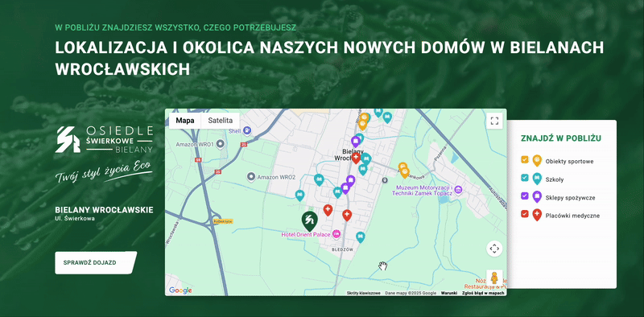Click the Osiedle Świerkowe Bielany logo

105,140
